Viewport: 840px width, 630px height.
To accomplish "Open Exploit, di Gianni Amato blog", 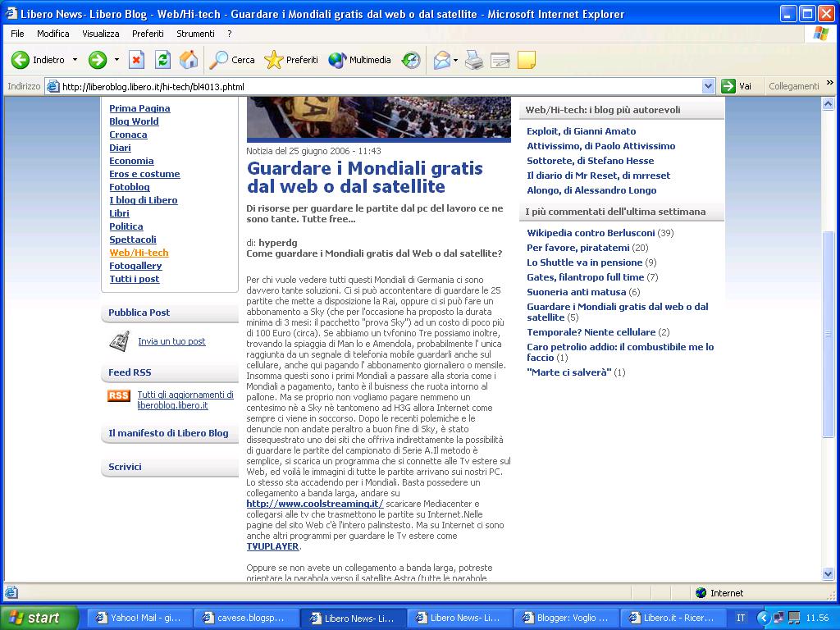I will click(x=582, y=131).
